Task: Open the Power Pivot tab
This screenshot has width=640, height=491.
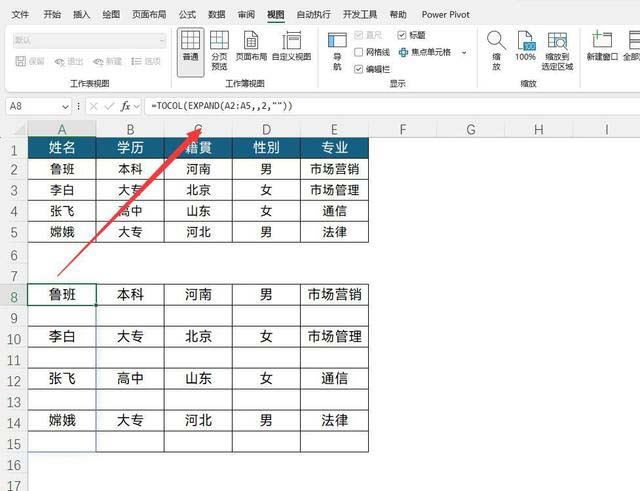Action: pyautogui.click(x=448, y=15)
